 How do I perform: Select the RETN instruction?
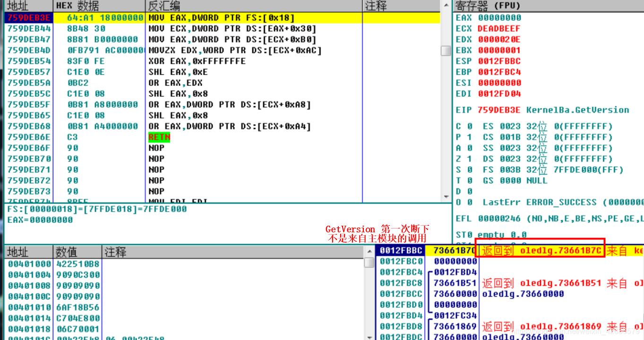pyautogui.click(x=159, y=137)
